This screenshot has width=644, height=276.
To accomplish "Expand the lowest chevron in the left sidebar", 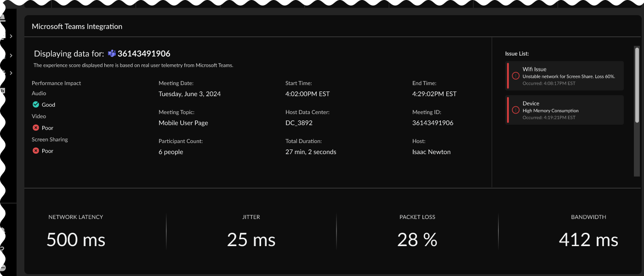I will pyautogui.click(x=11, y=73).
